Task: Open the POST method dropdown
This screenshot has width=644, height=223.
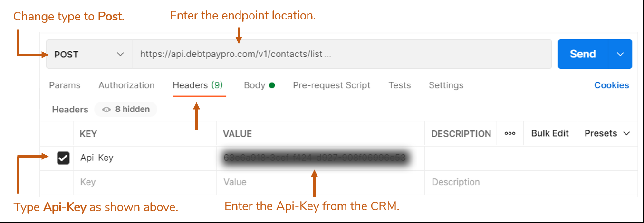Action: click(89, 54)
